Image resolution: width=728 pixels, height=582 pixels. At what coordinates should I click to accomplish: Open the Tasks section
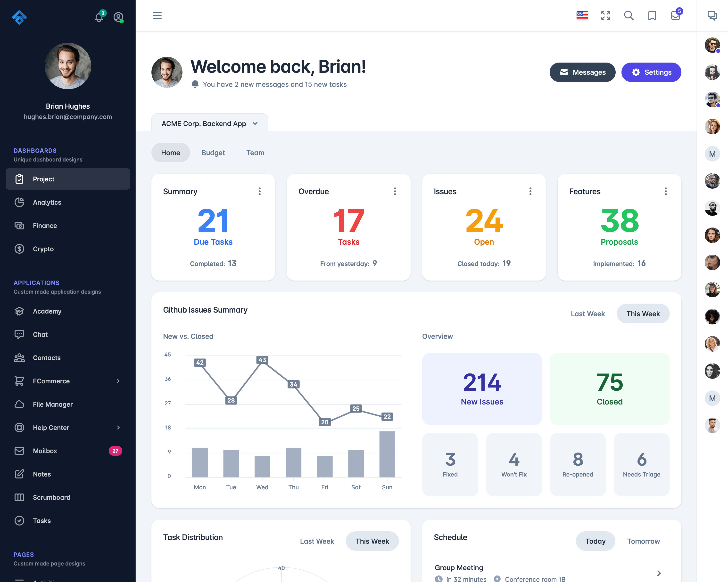pyautogui.click(x=41, y=520)
